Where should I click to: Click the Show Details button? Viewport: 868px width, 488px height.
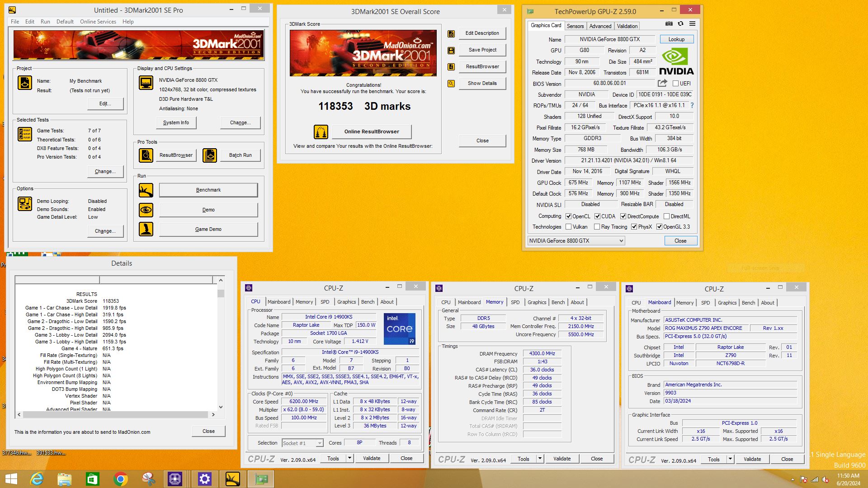482,84
